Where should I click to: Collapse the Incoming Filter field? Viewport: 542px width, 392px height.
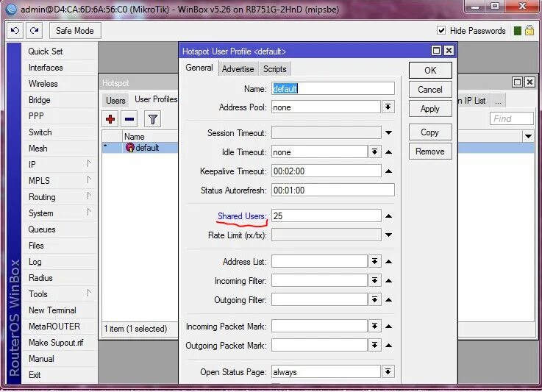pyautogui.click(x=388, y=281)
